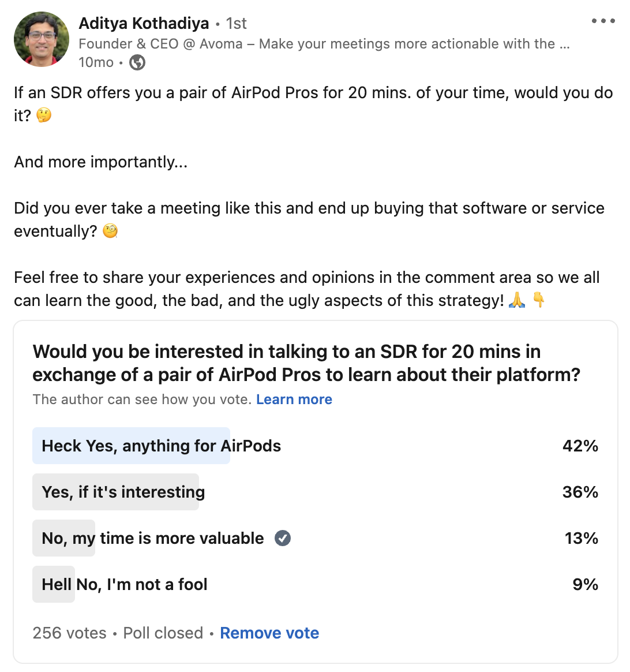Click the Founder & CEO headline text
The height and width of the screenshot is (672, 630).
click(324, 44)
